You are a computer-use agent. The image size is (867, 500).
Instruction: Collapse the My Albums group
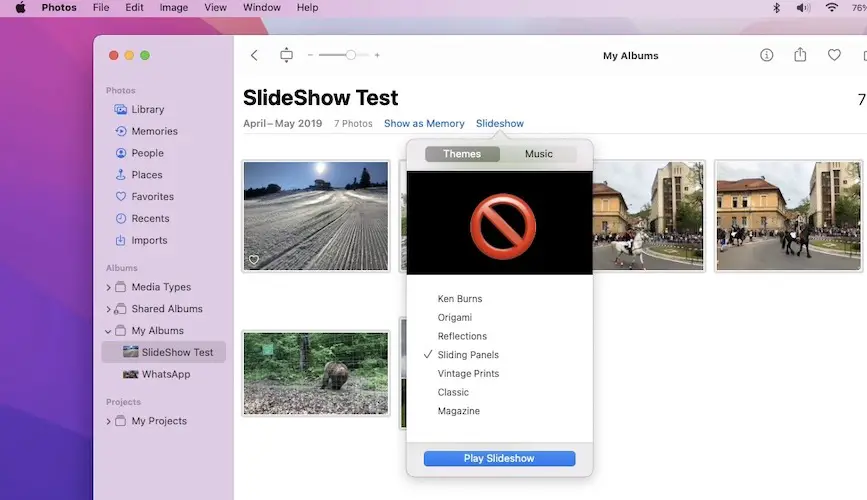109,331
